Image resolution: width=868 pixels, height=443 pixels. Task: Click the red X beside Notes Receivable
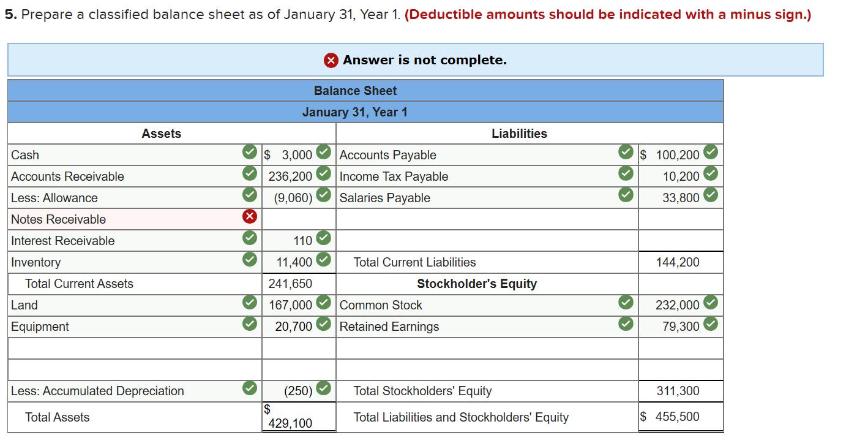[x=249, y=216]
